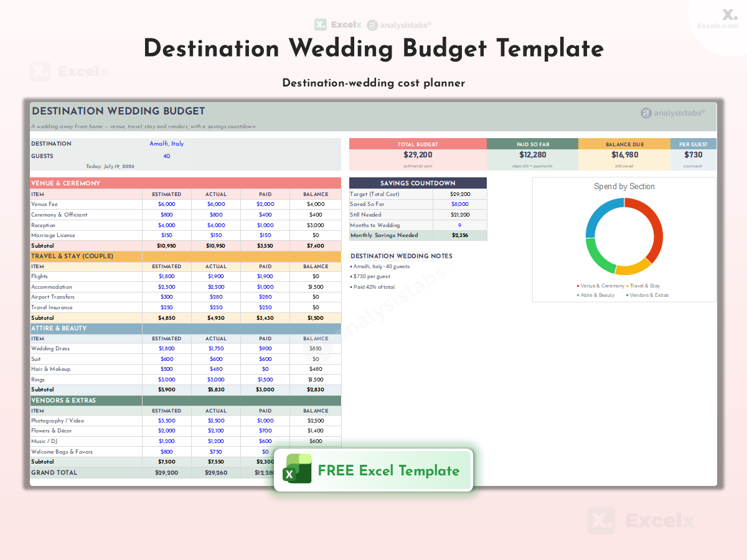Image resolution: width=747 pixels, height=560 pixels.
Task: Click the Travel & Stay (Couple) section header
Action: click(x=186, y=256)
